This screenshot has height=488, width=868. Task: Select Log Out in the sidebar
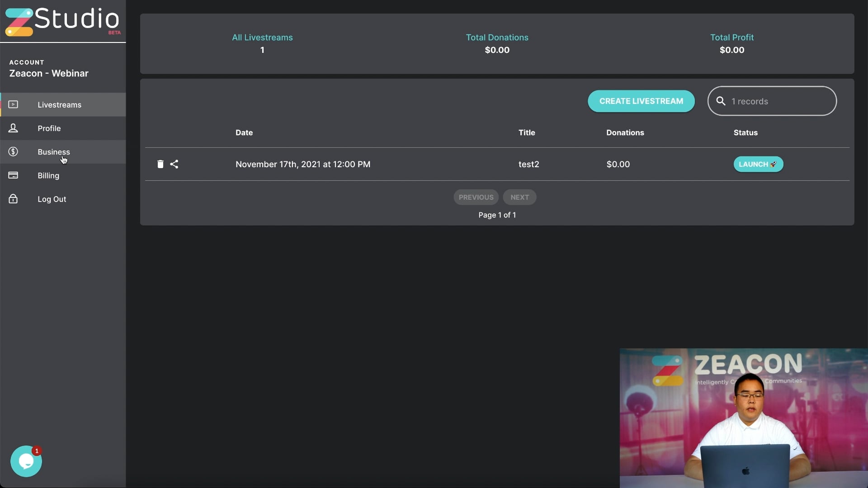63,199
